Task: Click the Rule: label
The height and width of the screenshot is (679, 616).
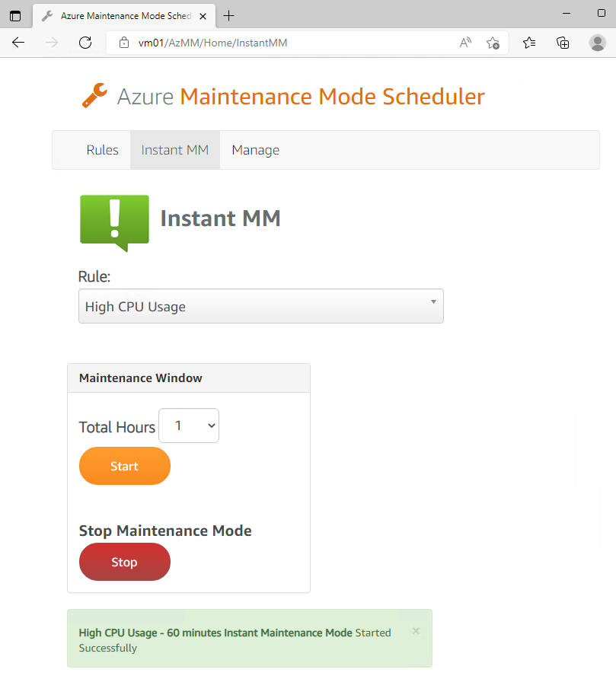Action: tap(94, 276)
